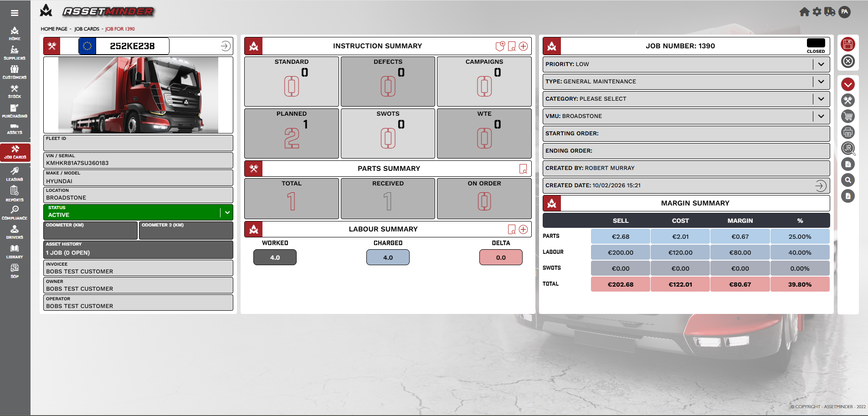Click the JOB CARDS breadcrumb link

[x=87, y=29]
